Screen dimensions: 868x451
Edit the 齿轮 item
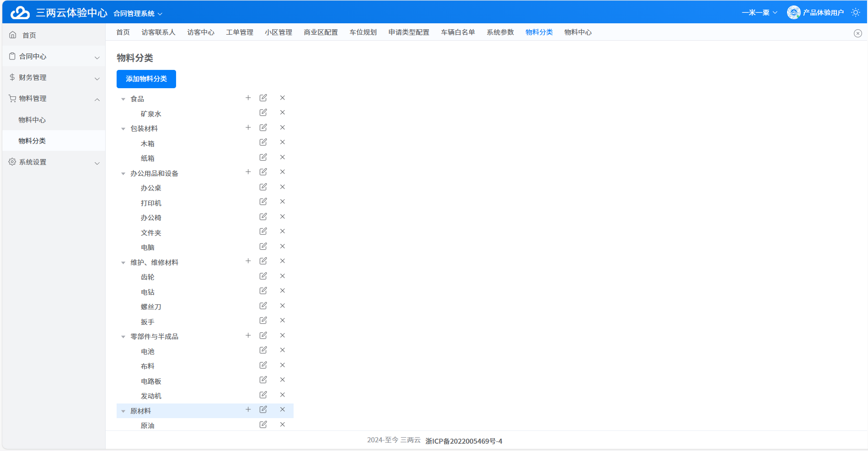263,276
